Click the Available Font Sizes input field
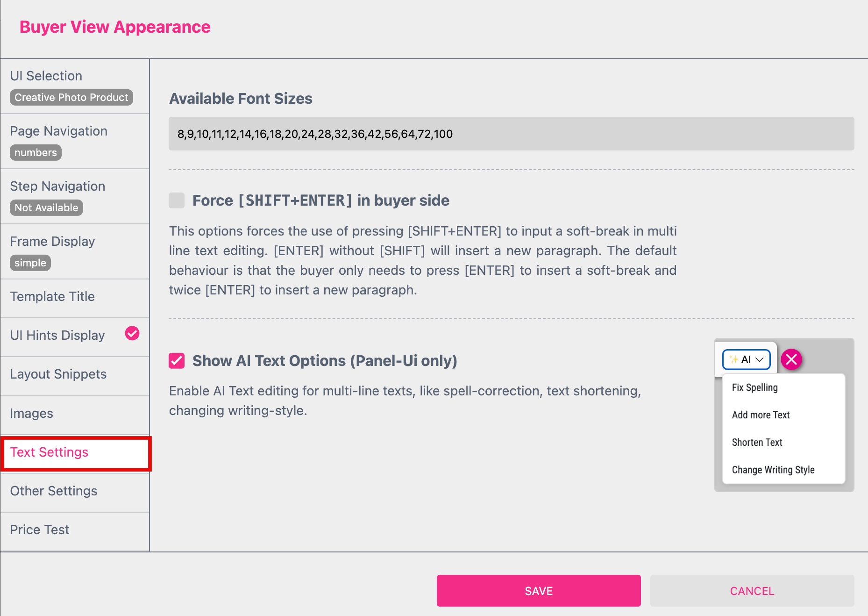This screenshot has width=868, height=616. pos(511,134)
